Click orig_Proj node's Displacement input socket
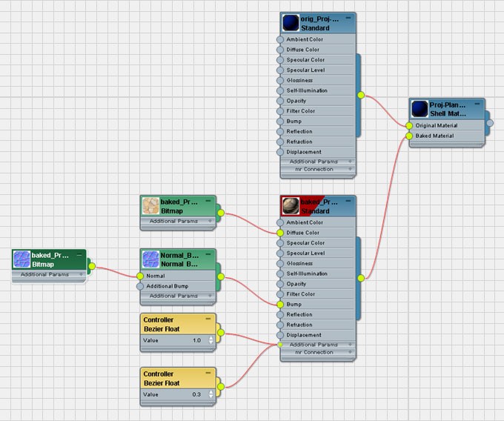504x421 pixels. coord(280,152)
